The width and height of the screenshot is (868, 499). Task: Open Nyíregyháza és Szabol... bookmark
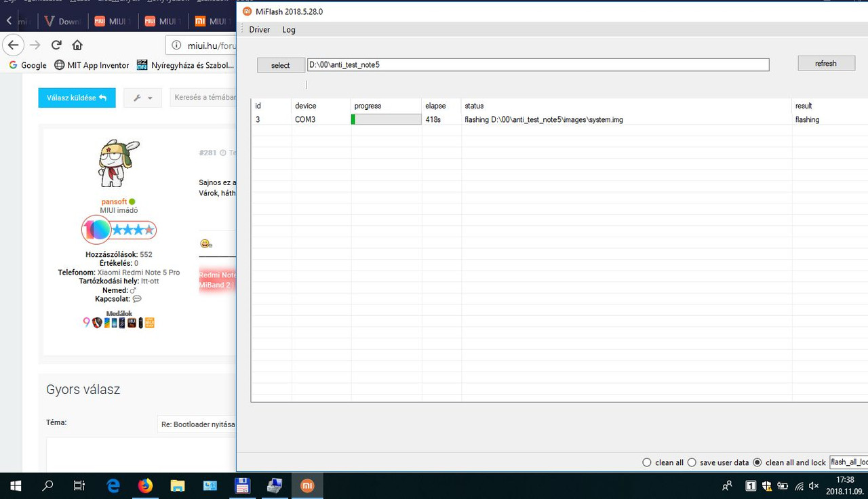tap(185, 65)
